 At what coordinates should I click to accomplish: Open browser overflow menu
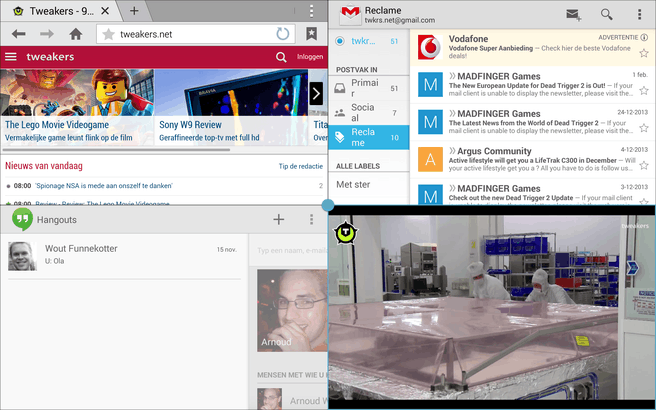point(311,11)
